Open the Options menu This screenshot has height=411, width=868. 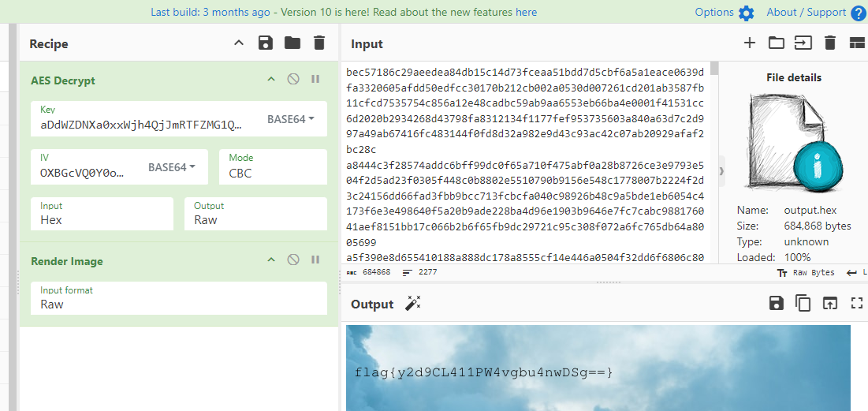point(725,12)
